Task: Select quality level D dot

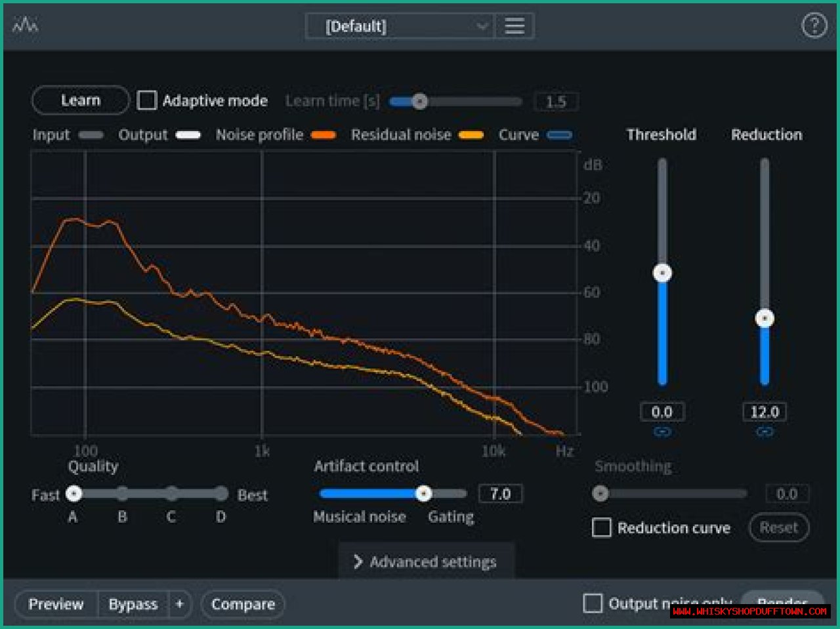Action: point(221,494)
